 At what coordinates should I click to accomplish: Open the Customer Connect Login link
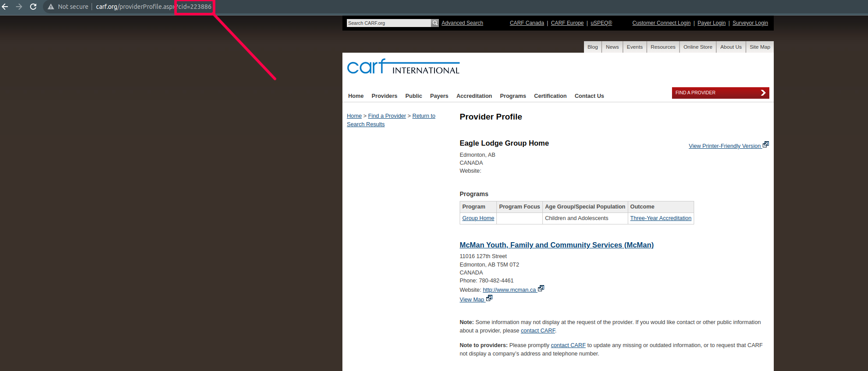point(661,23)
